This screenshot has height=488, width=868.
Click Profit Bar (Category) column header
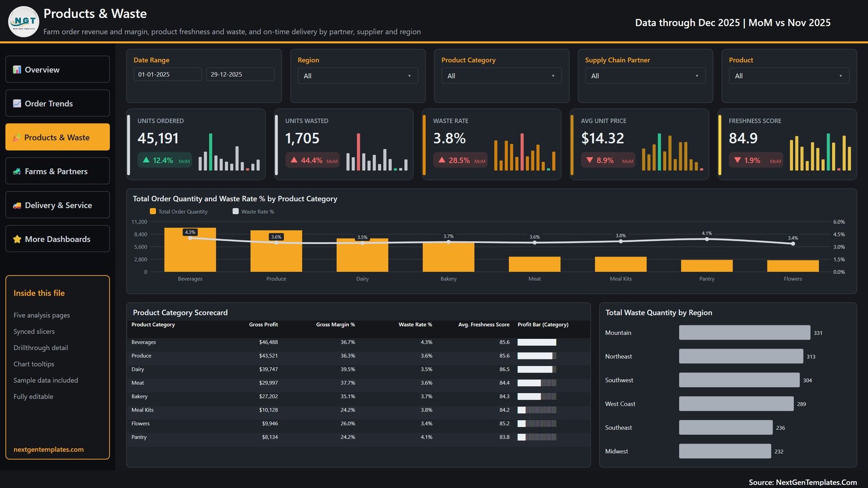(x=543, y=325)
